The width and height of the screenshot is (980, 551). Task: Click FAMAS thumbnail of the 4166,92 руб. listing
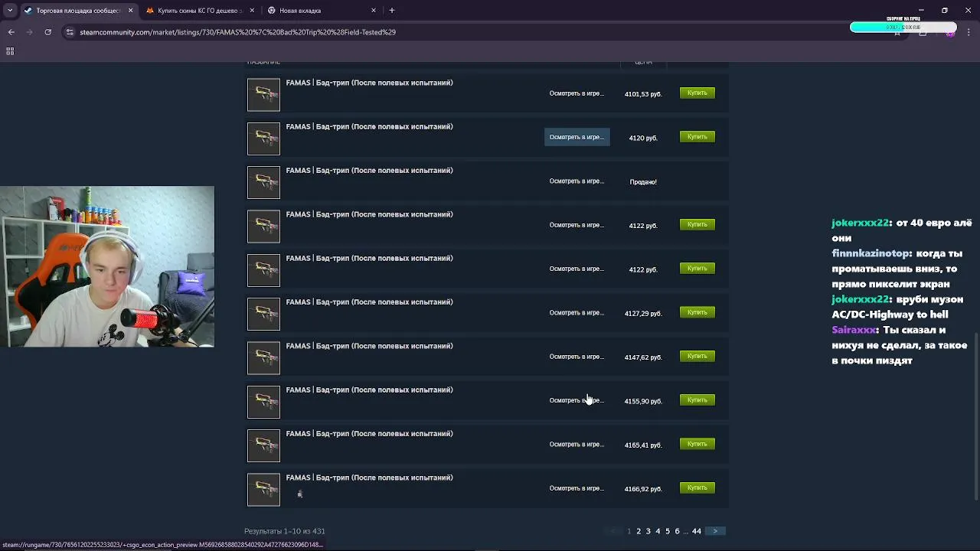click(x=263, y=489)
